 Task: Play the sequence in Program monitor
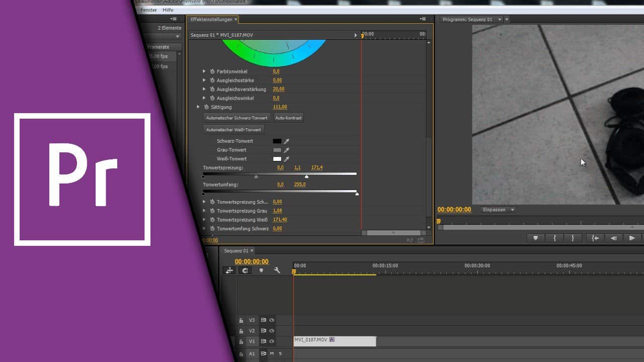[x=632, y=238]
